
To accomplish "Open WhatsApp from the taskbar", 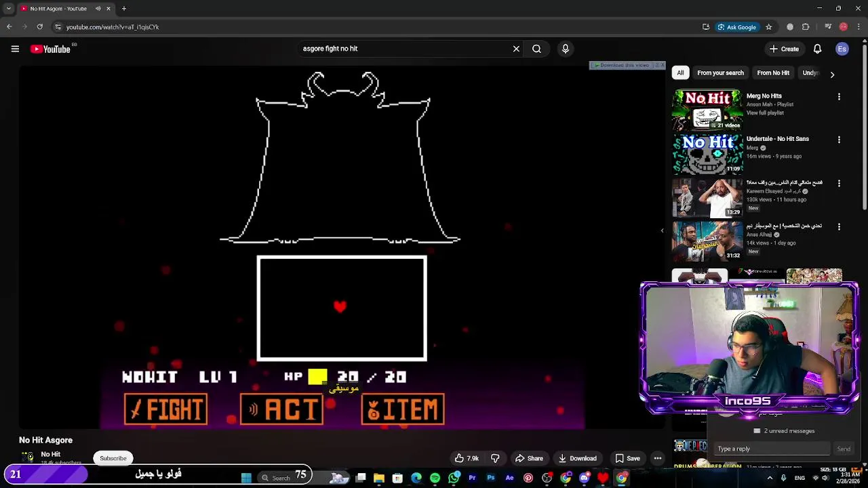I will (x=454, y=478).
